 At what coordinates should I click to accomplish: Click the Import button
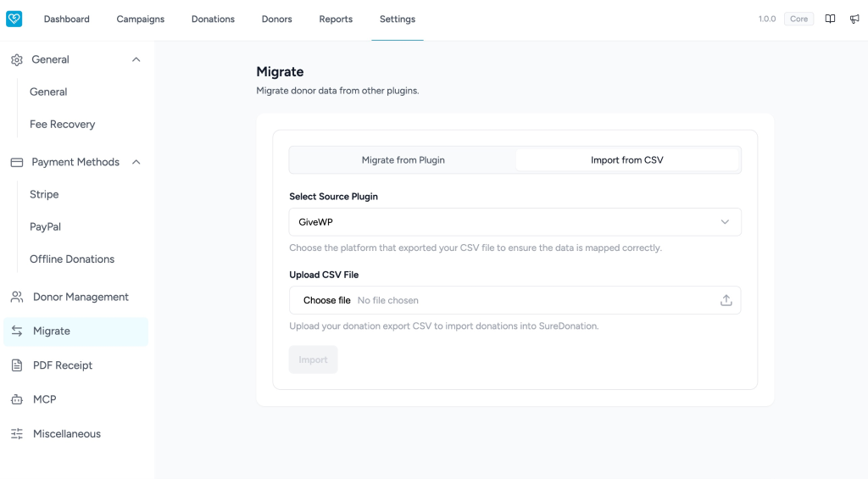[314, 359]
